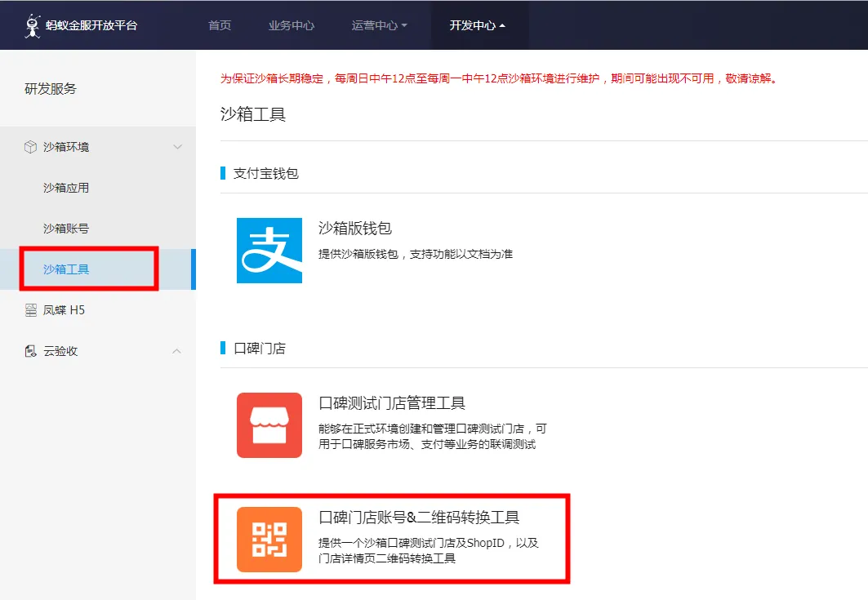Image resolution: width=868 pixels, height=600 pixels.
Task: Open the 业务中心 menu item
Action: click(x=292, y=25)
